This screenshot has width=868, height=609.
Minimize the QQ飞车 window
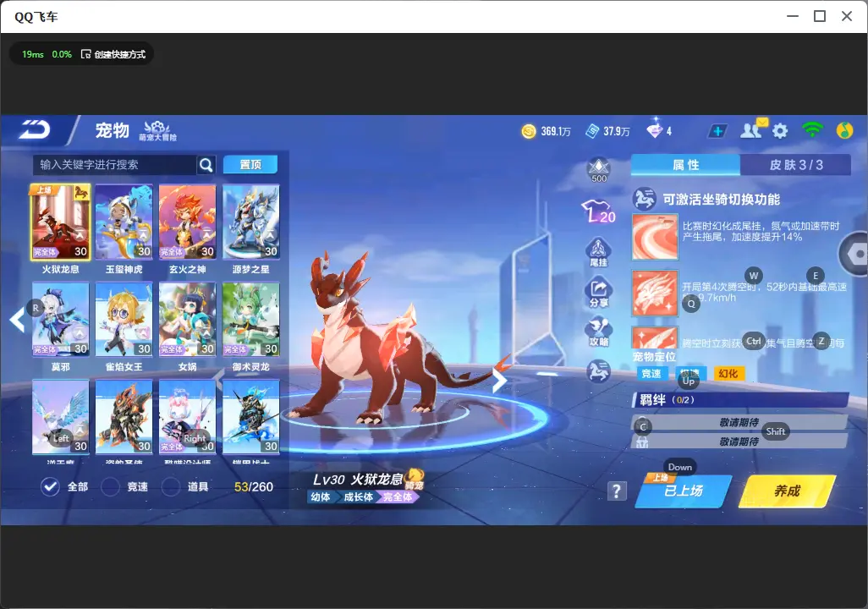pos(793,17)
